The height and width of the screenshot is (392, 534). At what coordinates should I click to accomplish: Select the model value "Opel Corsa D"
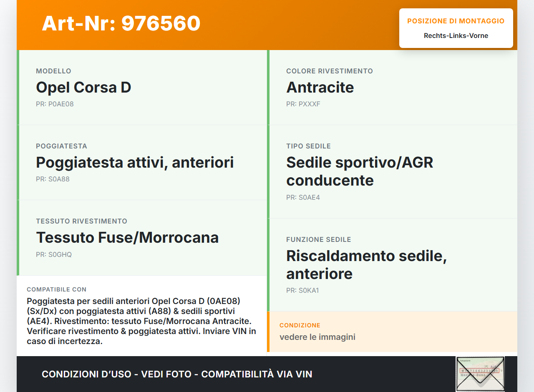[x=83, y=87]
